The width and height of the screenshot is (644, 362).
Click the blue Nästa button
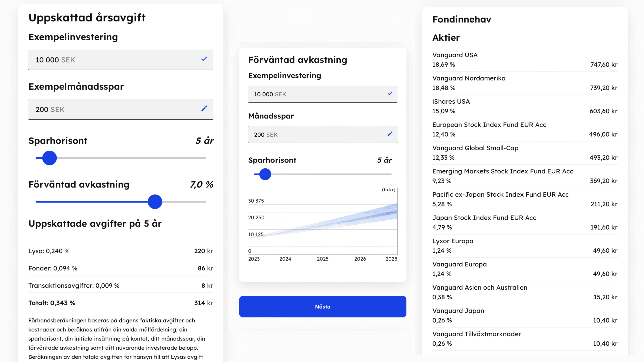pyautogui.click(x=323, y=307)
